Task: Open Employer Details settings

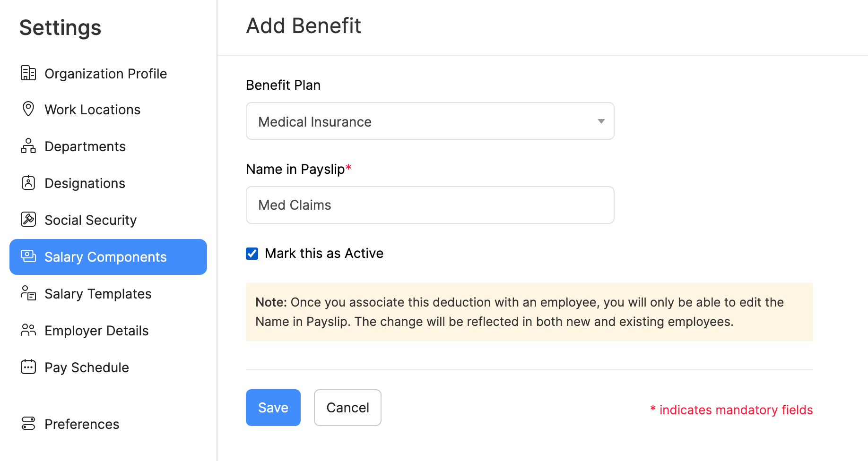Action: (96, 330)
